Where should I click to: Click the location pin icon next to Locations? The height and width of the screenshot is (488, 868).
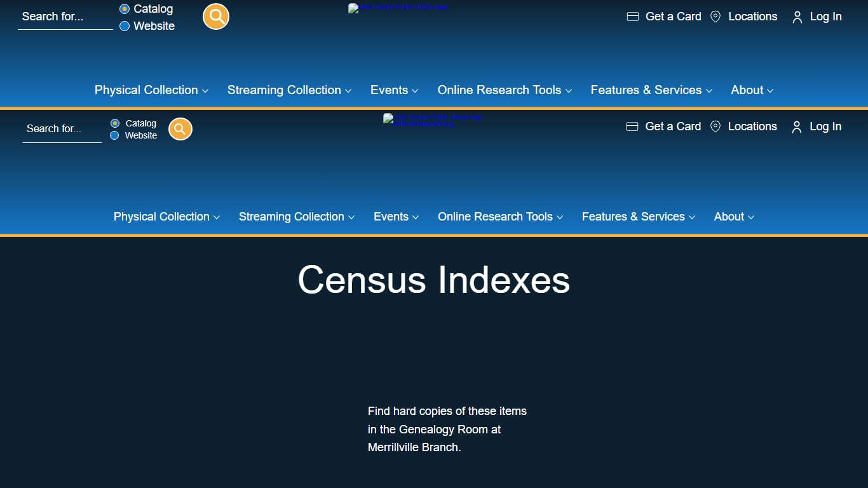coord(715,17)
